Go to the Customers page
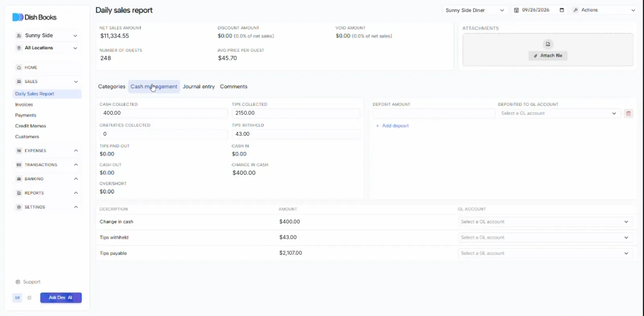 27,137
